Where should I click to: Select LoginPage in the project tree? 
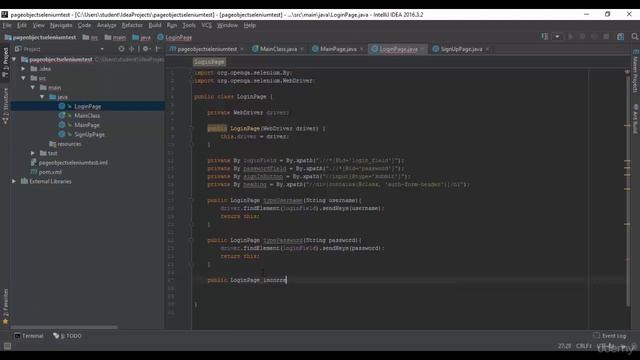(87, 107)
